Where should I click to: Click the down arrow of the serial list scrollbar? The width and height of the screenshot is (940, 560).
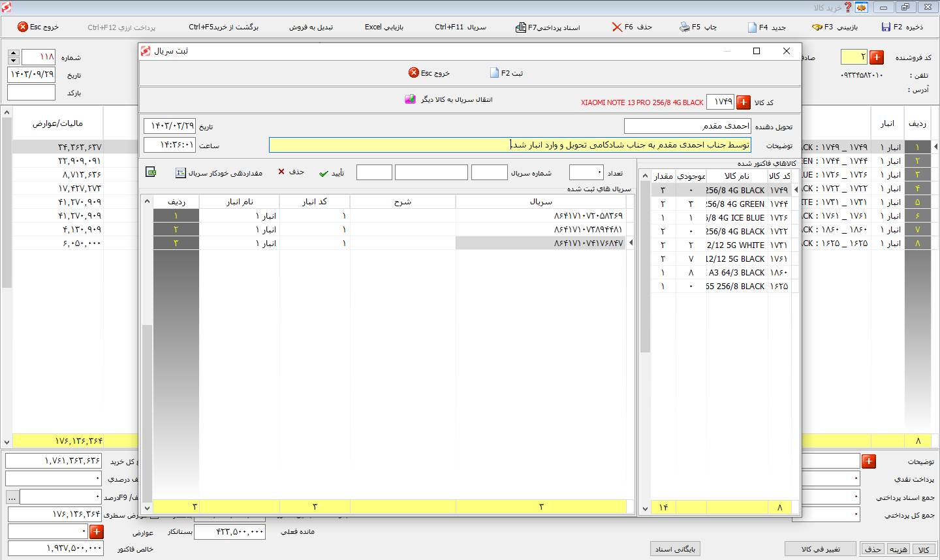click(x=147, y=507)
